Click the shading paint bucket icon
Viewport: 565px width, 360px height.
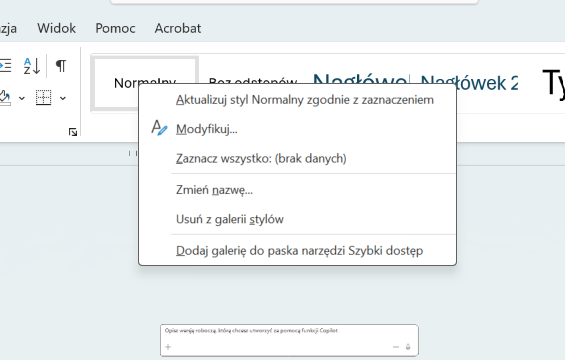pyautogui.click(x=5, y=98)
